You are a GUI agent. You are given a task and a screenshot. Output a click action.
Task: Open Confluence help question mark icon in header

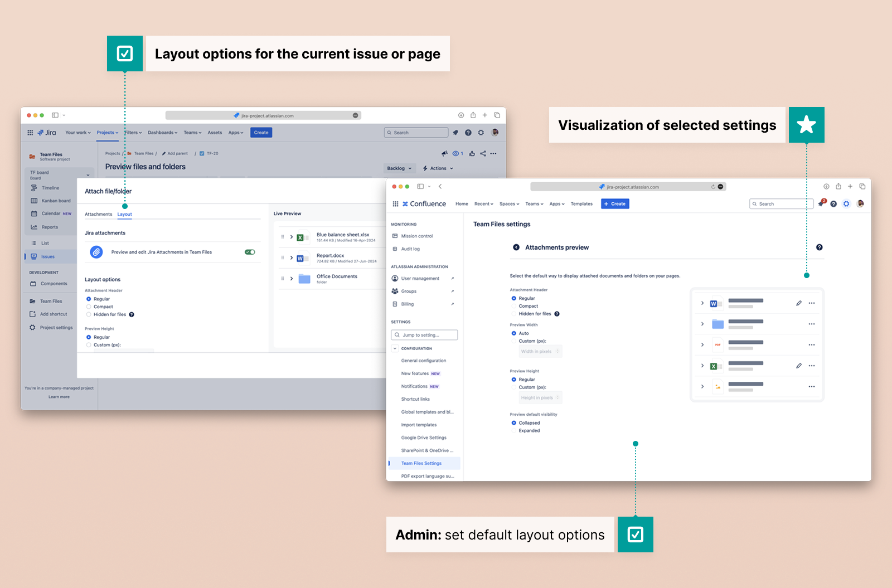833,204
